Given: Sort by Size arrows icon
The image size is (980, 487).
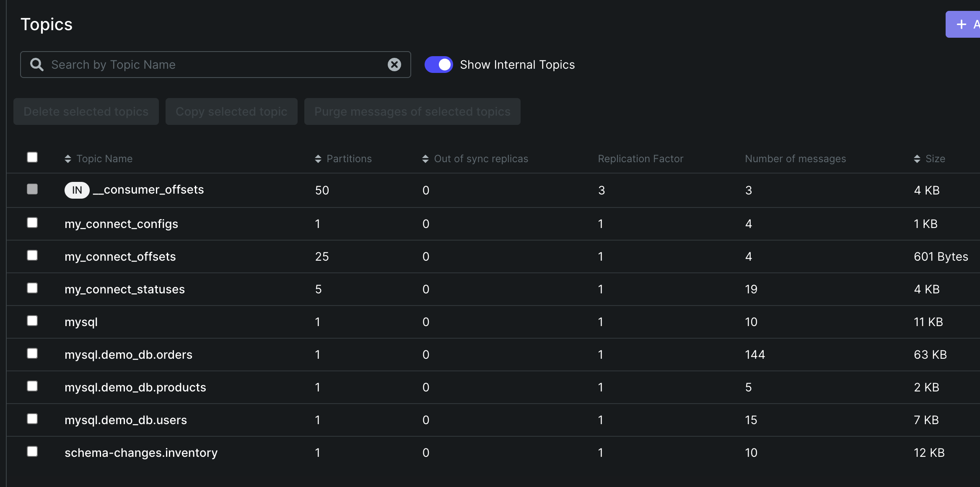Looking at the screenshot, I should (917, 159).
